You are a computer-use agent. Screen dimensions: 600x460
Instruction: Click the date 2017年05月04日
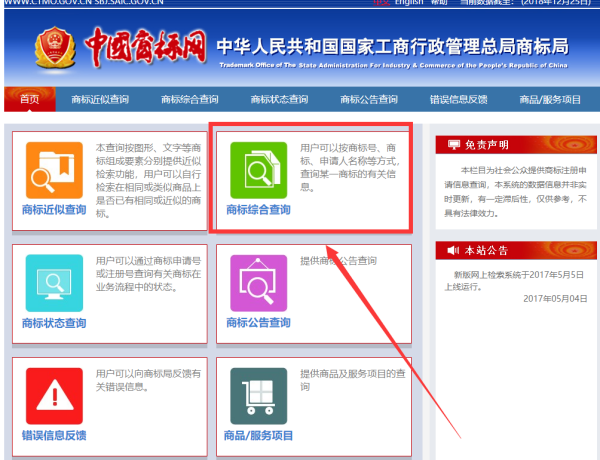pyautogui.click(x=555, y=299)
